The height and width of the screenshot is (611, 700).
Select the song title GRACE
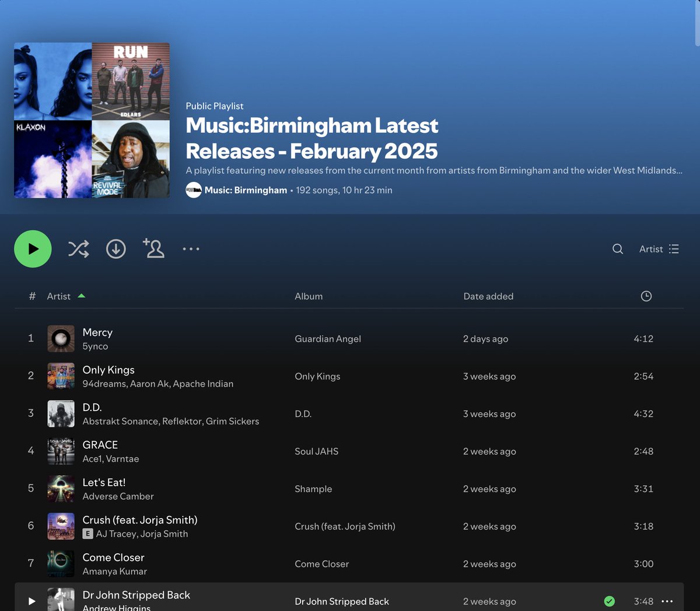100,445
